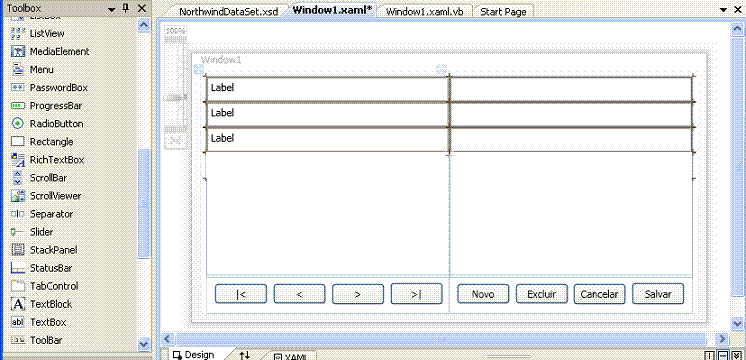Open the Start Page tab
Image resolution: width=746 pixels, height=360 pixels.
tap(503, 12)
